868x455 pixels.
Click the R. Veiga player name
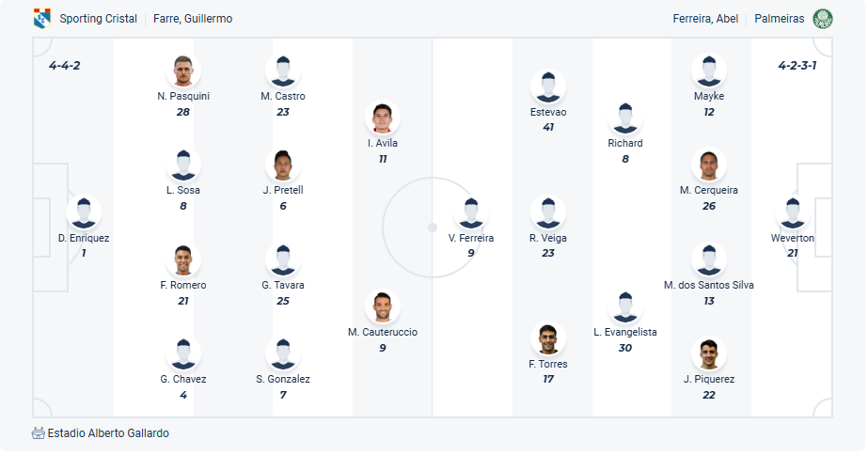coord(548,238)
